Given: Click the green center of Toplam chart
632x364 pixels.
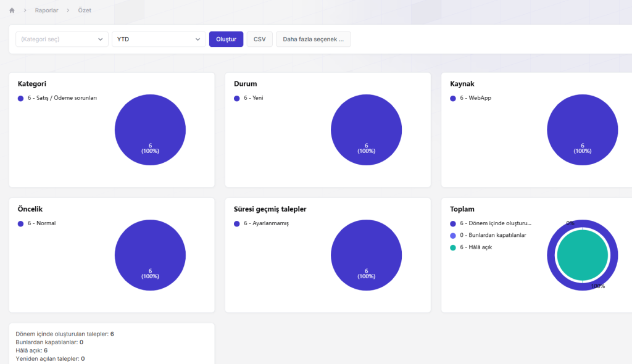Looking at the screenshot, I should [583, 255].
